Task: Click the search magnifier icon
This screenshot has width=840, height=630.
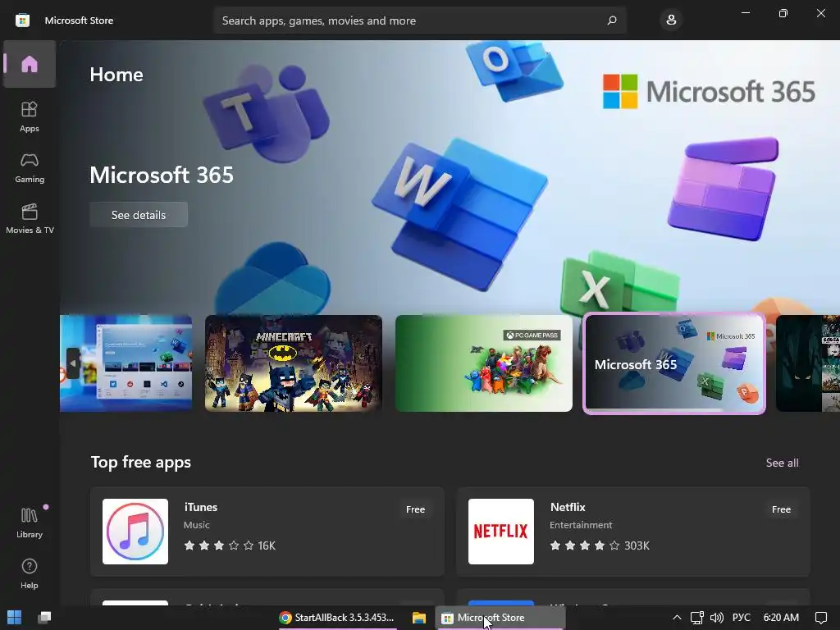Action: pyautogui.click(x=612, y=21)
